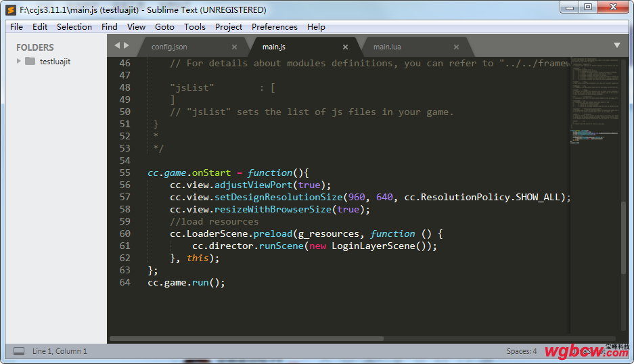Open the Preferences menu
Image resolution: width=634 pixels, height=364 pixels.
click(274, 27)
